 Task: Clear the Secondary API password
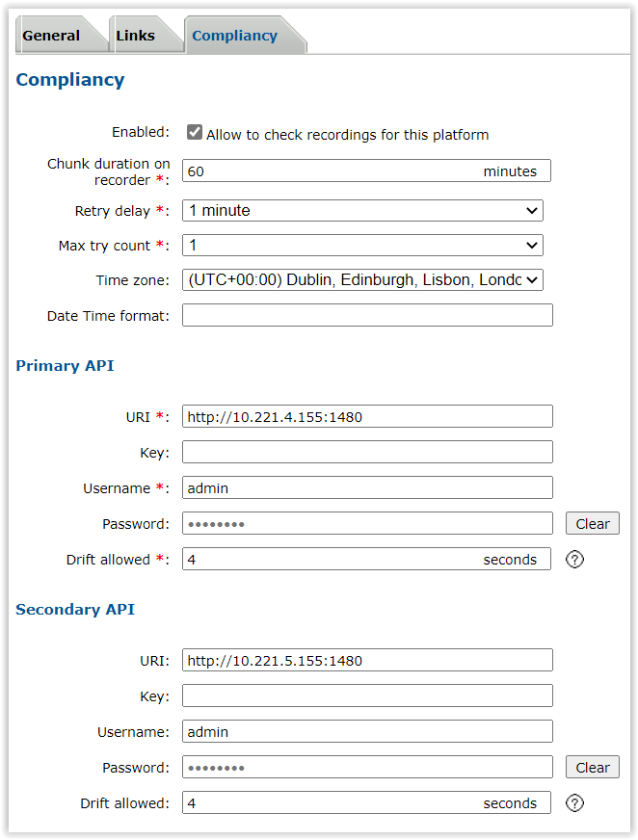pyautogui.click(x=593, y=767)
